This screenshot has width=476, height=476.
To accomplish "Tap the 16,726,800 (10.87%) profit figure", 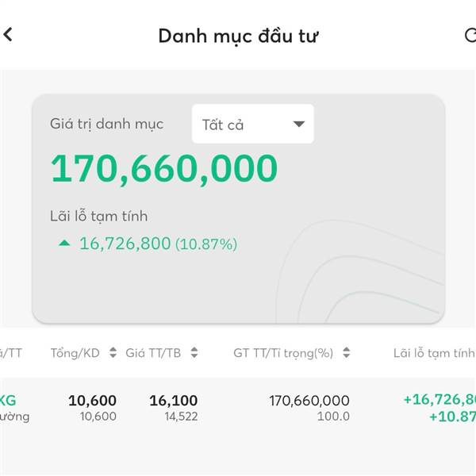I will (x=158, y=244).
